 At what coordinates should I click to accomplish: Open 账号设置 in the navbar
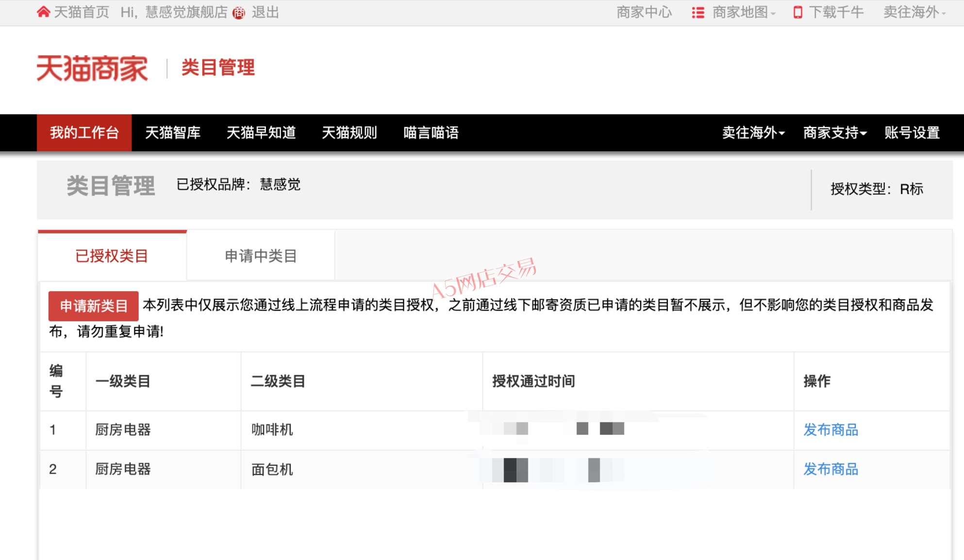[912, 132]
